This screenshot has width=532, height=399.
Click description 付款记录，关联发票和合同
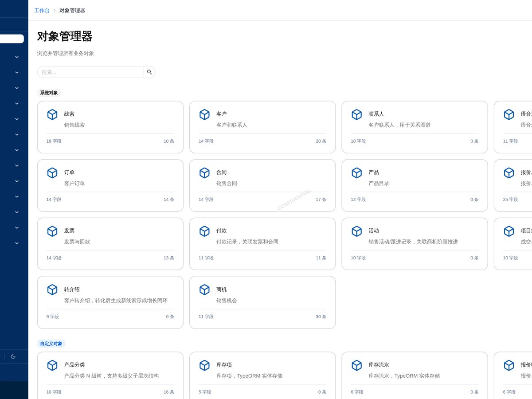[247, 242]
